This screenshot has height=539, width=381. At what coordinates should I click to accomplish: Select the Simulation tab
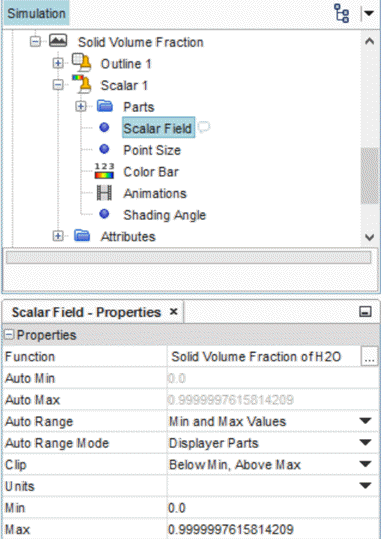click(x=36, y=13)
